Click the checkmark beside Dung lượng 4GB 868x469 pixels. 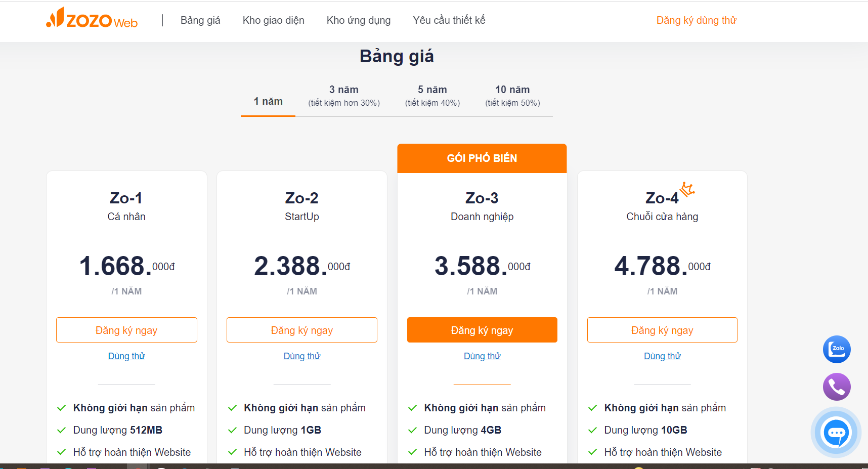(x=413, y=430)
